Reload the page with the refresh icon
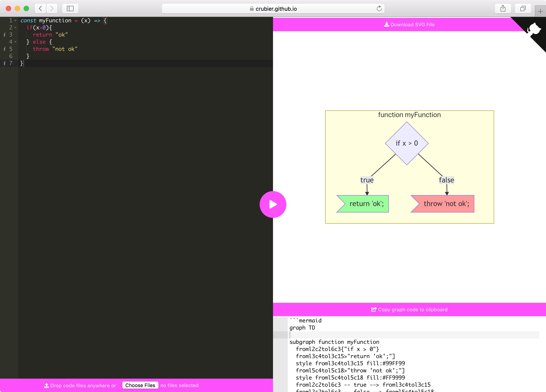Screen dimensions: 546x392 (x=379, y=8)
